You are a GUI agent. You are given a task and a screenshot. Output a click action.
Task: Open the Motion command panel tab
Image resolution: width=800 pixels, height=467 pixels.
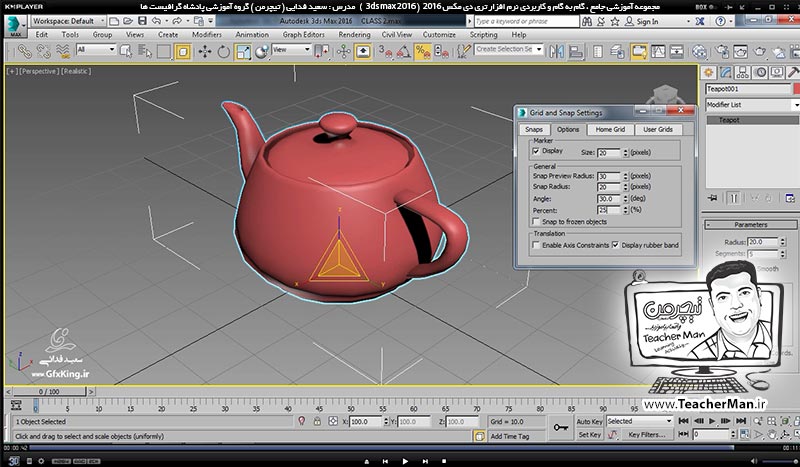[x=760, y=72]
